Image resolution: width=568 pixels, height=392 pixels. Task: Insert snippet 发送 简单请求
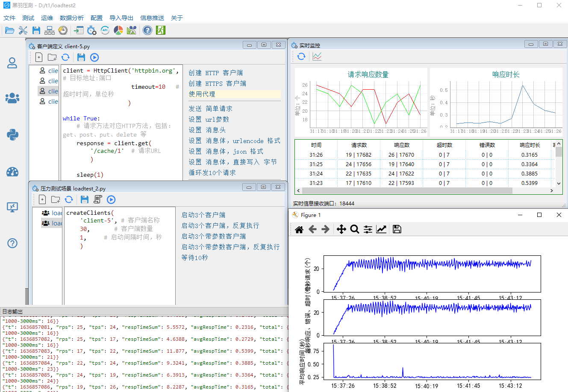tap(211, 109)
